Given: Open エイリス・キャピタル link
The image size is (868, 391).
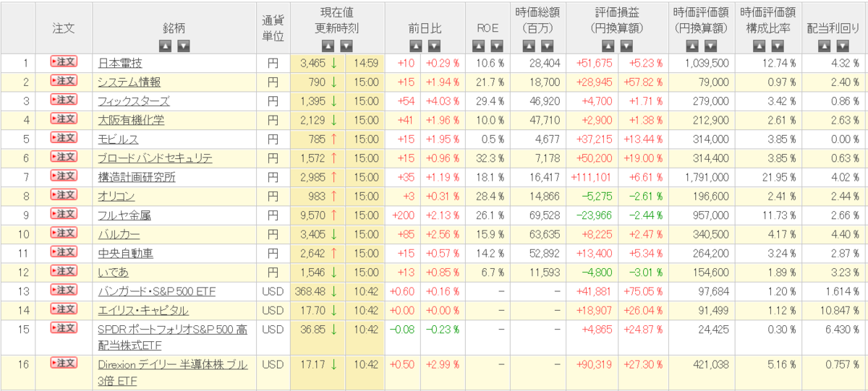Looking at the screenshot, I should pos(143,310).
